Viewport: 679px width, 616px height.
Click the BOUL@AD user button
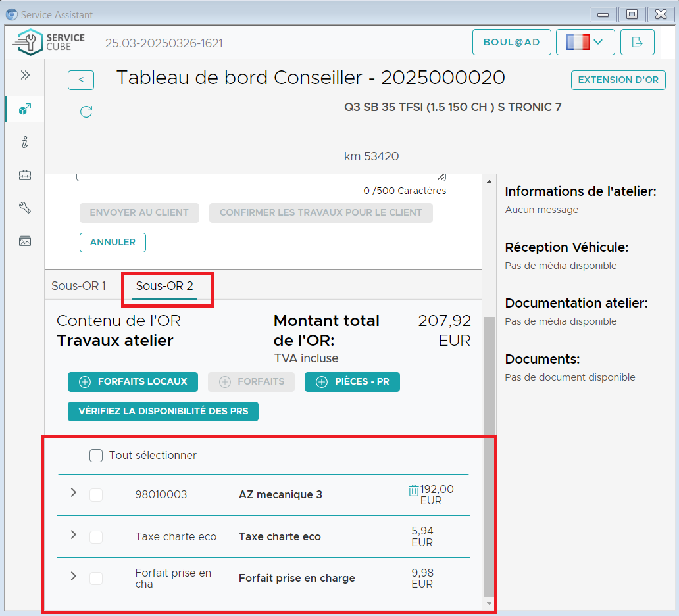pyautogui.click(x=511, y=42)
